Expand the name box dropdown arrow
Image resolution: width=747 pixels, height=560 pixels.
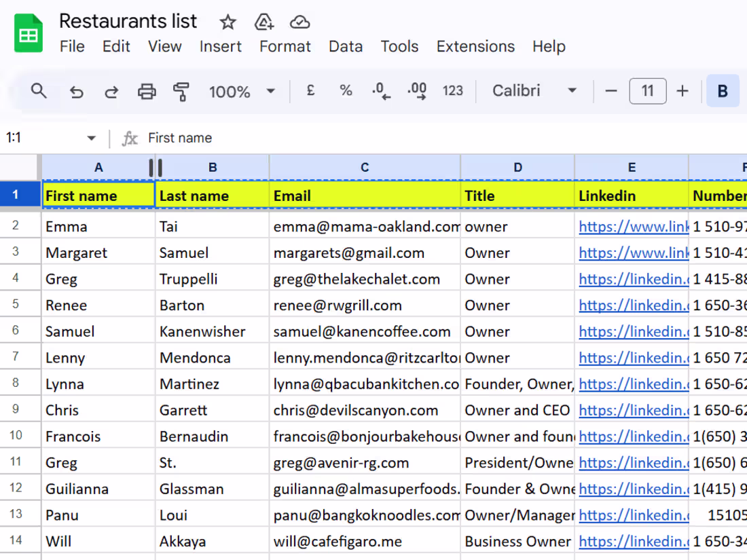[x=91, y=138]
